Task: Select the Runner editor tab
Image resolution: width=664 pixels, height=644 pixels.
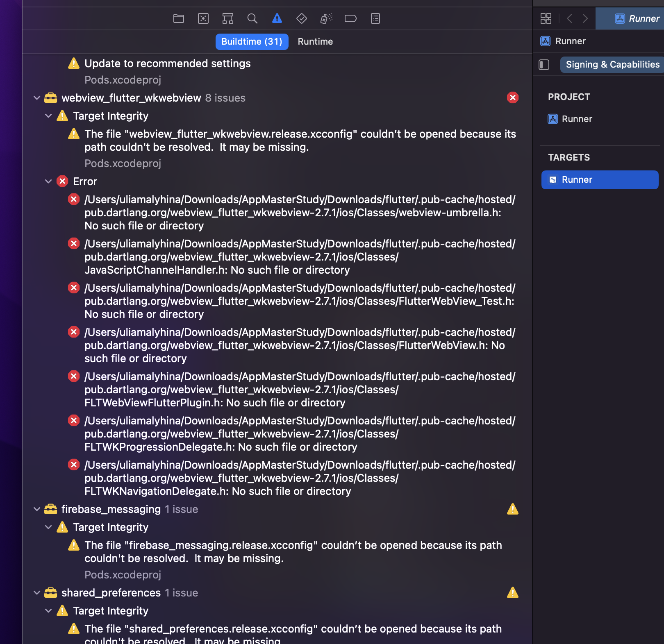Action: [630, 18]
